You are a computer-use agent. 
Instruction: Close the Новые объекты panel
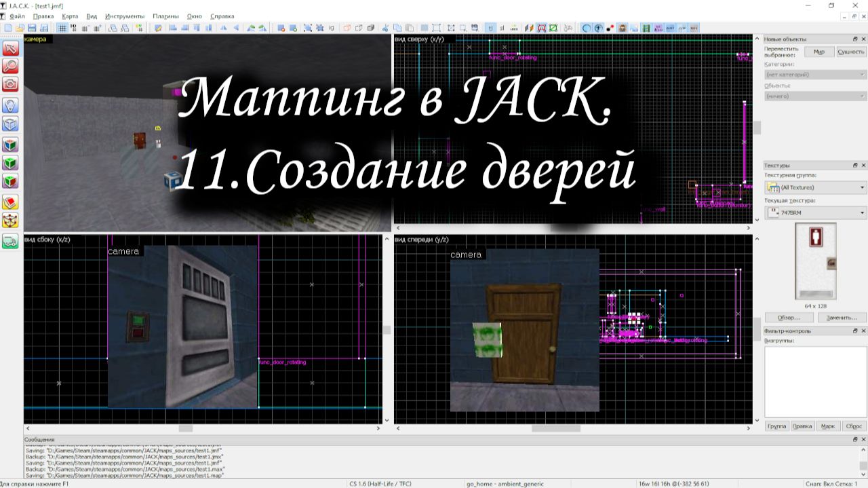863,39
